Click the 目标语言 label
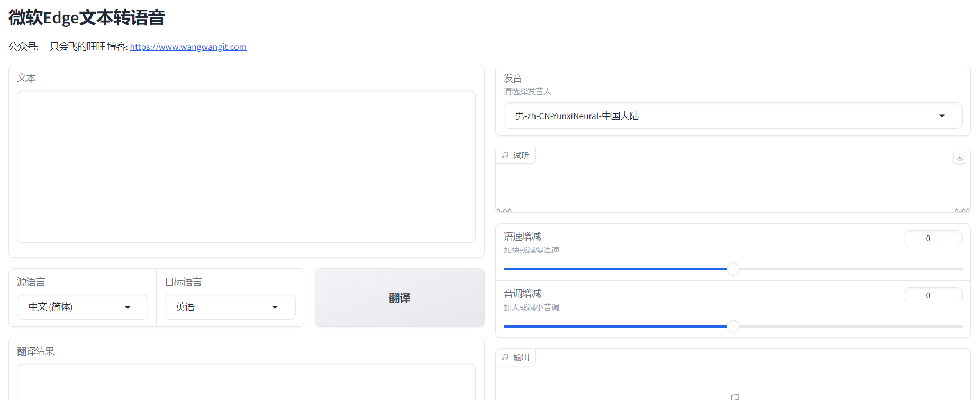This screenshot has width=980, height=400. coord(183,282)
